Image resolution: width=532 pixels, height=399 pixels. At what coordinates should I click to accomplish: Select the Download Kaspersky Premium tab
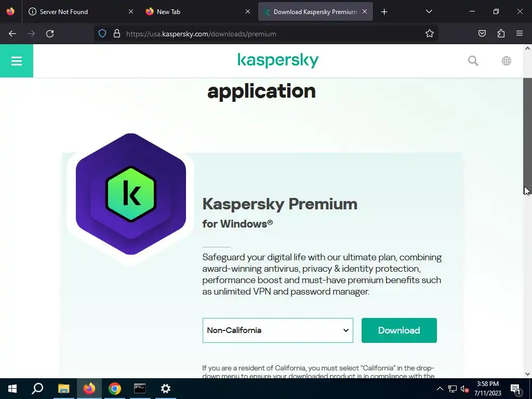click(x=315, y=11)
